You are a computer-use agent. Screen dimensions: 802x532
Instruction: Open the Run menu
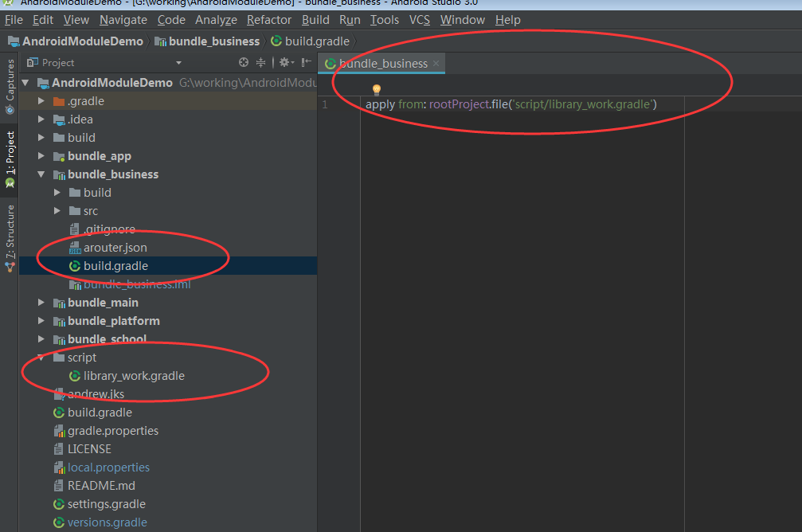pyautogui.click(x=350, y=20)
